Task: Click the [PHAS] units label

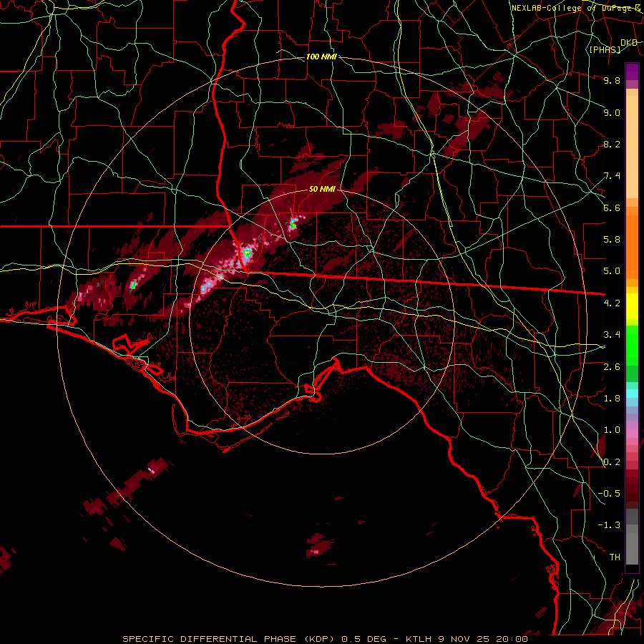Action: (605, 49)
